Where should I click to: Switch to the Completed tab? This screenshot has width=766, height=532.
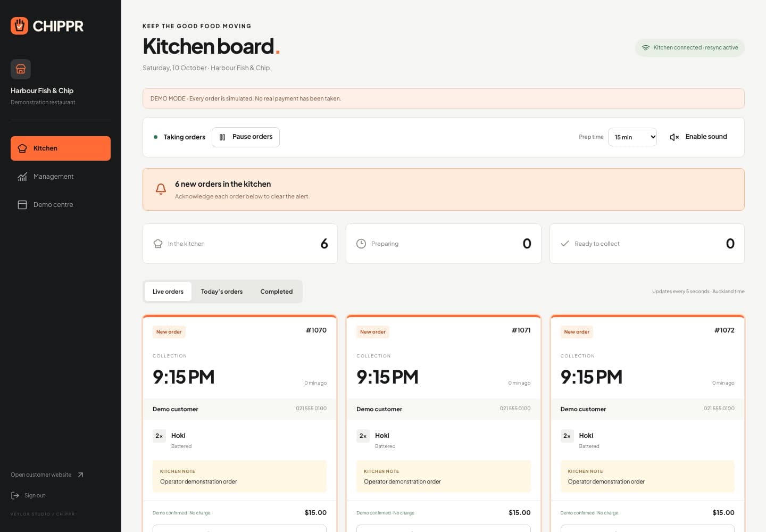(277, 292)
